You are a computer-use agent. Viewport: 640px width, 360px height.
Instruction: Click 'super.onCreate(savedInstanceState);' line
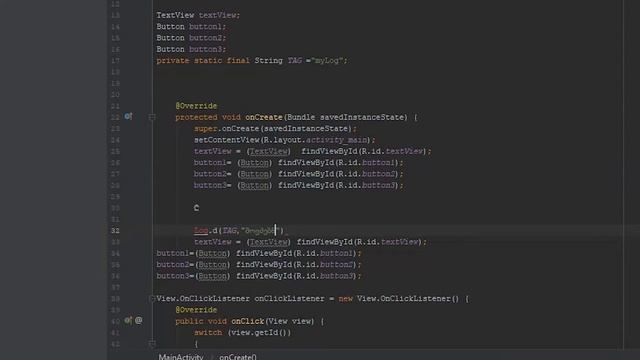(x=276, y=129)
